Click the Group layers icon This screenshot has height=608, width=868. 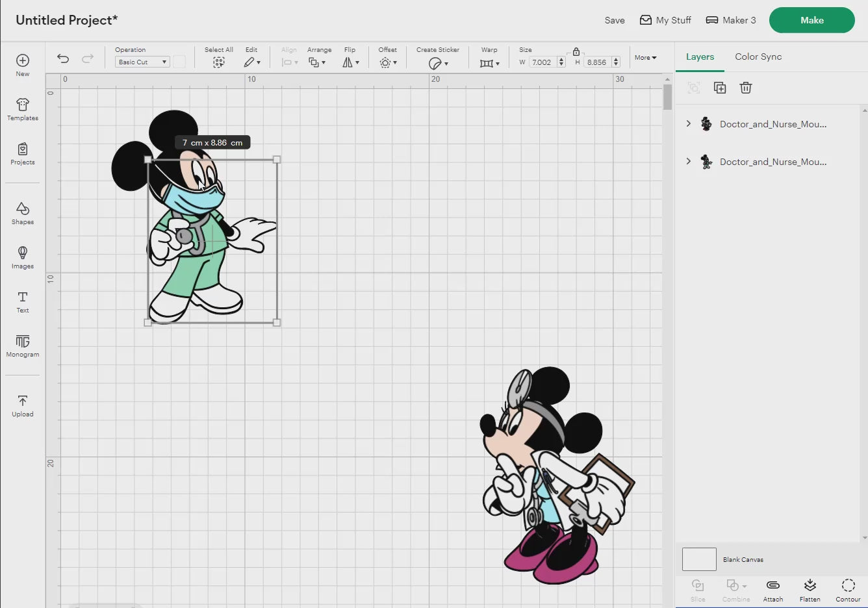click(694, 88)
